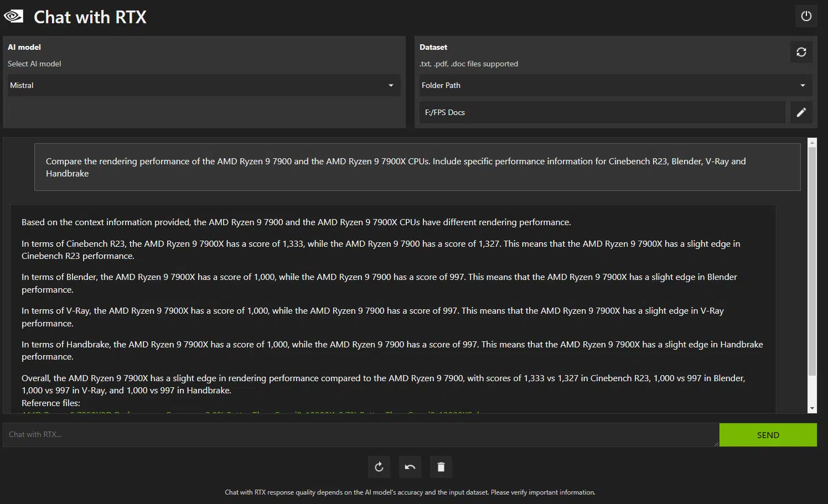Click scrollbar down arrow in chat
Viewport: 828px width, 504px height.
[813, 408]
